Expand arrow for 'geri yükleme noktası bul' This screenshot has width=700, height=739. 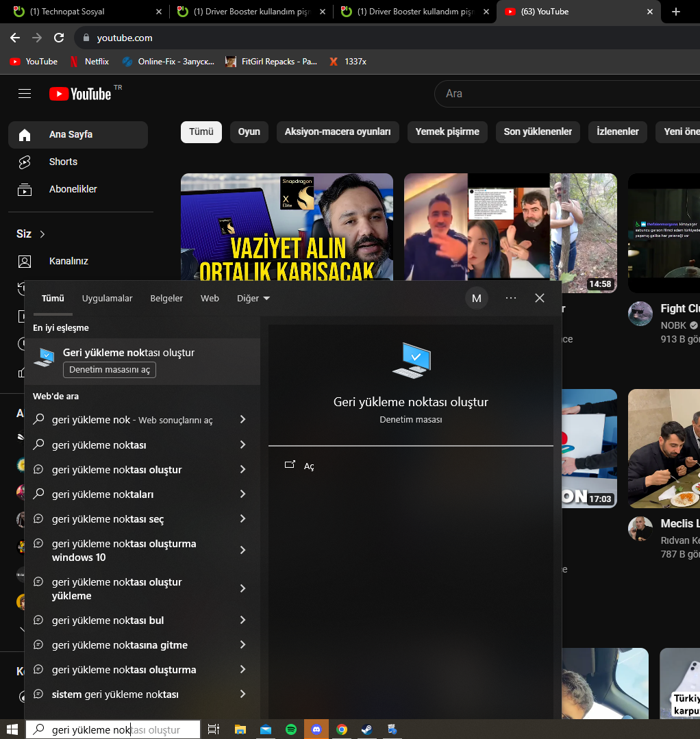tap(242, 621)
